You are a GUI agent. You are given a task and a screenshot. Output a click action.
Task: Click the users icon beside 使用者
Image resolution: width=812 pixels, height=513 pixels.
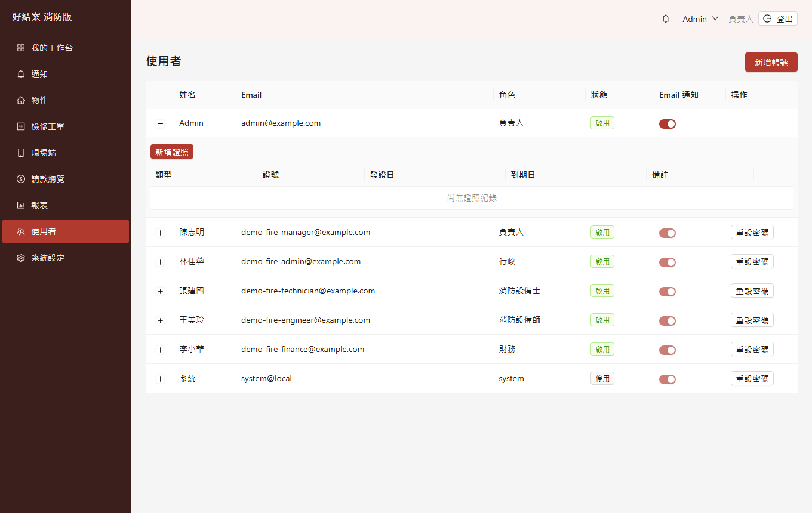click(x=21, y=231)
